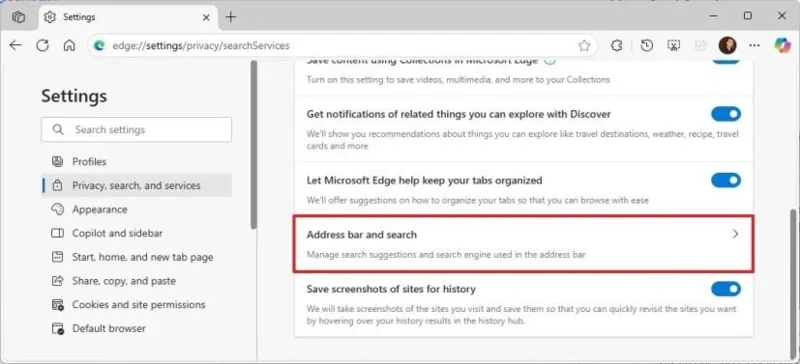
Task: Select Privacy, search, and services
Action: click(x=136, y=185)
